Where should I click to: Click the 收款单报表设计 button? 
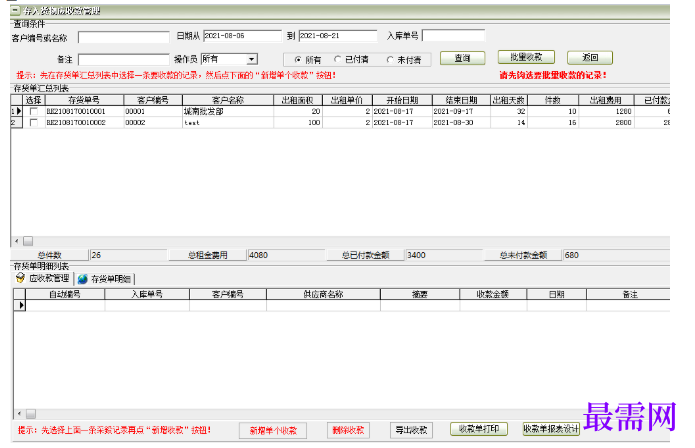pos(551,429)
